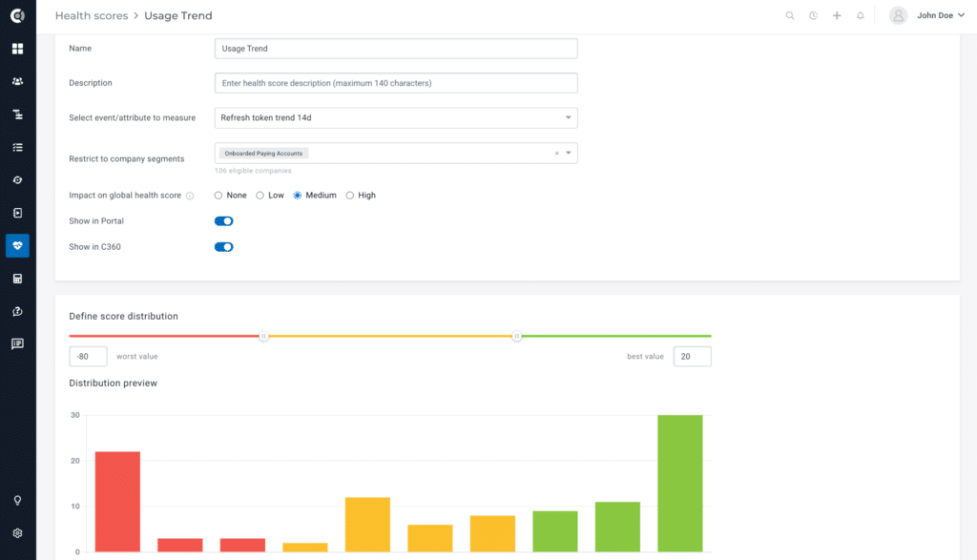
Task: Open the people/accounts icon in sidebar
Action: coord(17,81)
